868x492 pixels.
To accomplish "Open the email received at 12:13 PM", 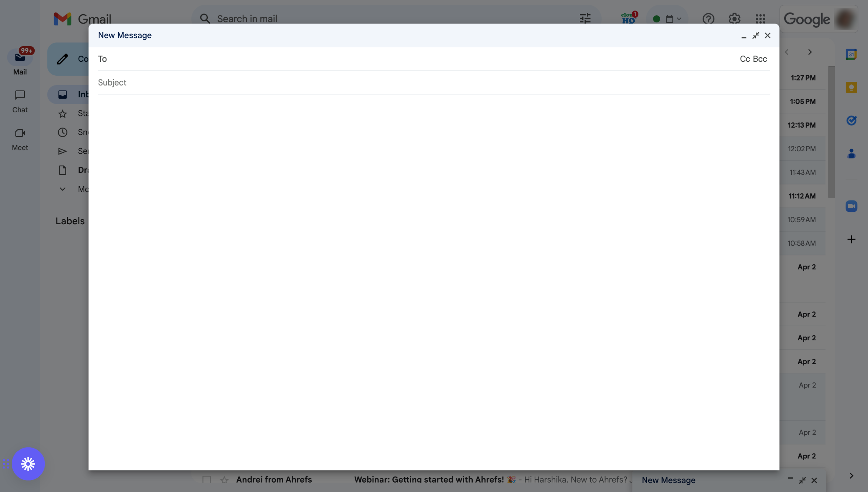I will pyautogui.click(x=802, y=125).
